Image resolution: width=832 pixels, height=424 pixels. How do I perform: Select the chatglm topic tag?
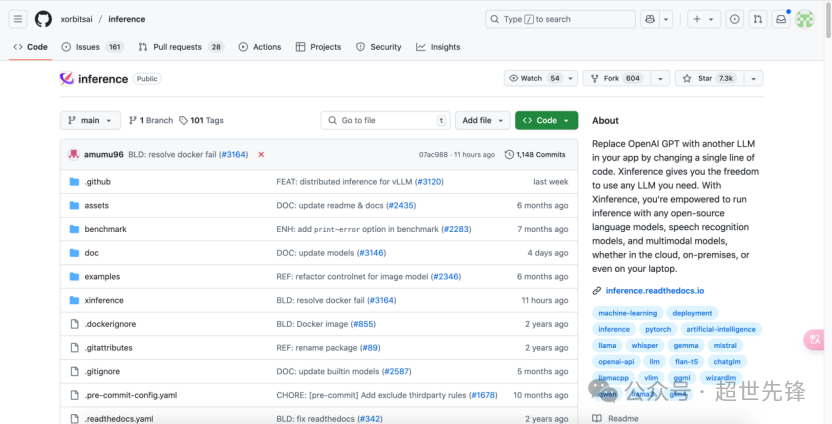click(727, 361)
